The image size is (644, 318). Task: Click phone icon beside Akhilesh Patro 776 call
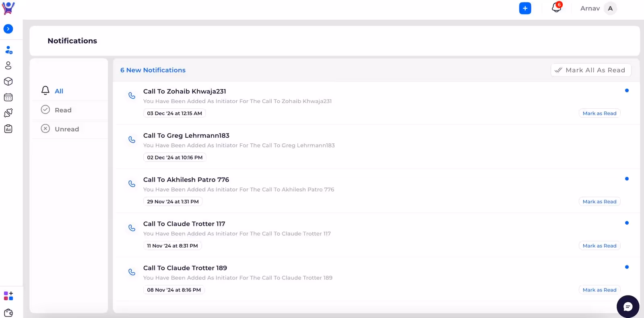[132, 184]
